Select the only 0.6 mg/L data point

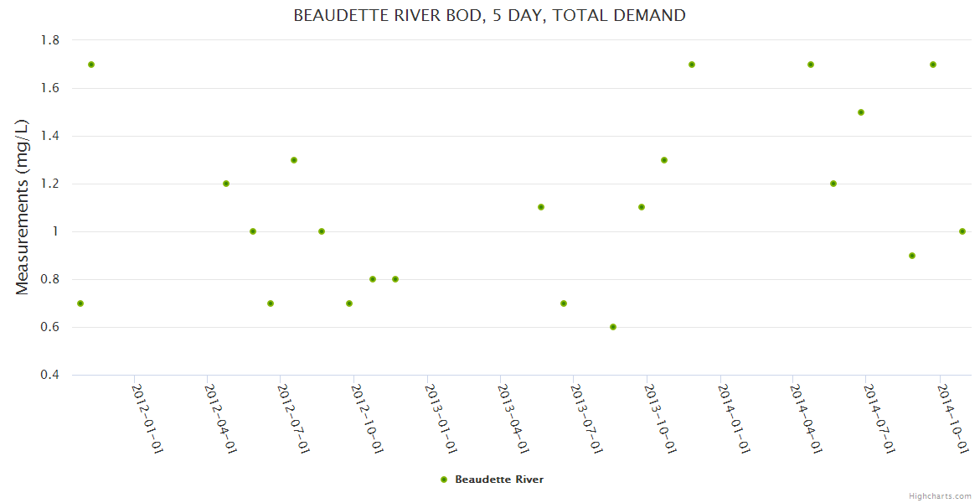tap(613, 327)
